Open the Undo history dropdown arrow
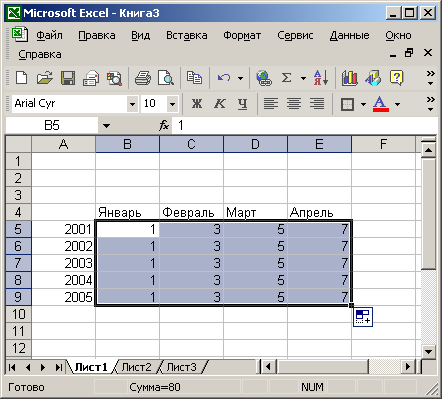442x399 pixels. [x=240, y=78]
